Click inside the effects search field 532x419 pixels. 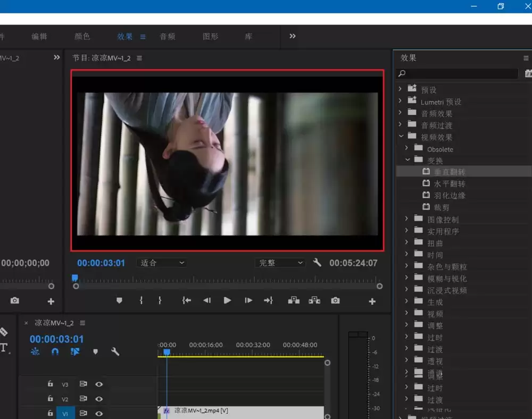(x=456, y=73)
